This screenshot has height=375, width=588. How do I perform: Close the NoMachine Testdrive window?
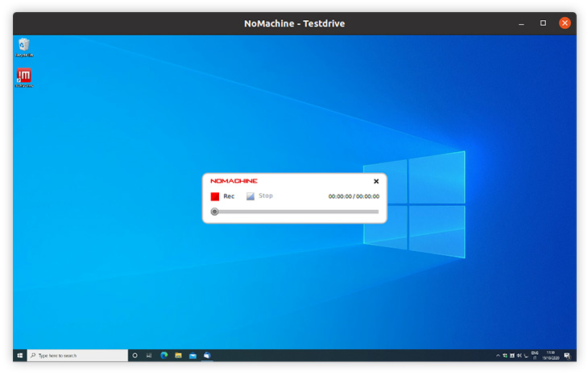coord(565,23)
